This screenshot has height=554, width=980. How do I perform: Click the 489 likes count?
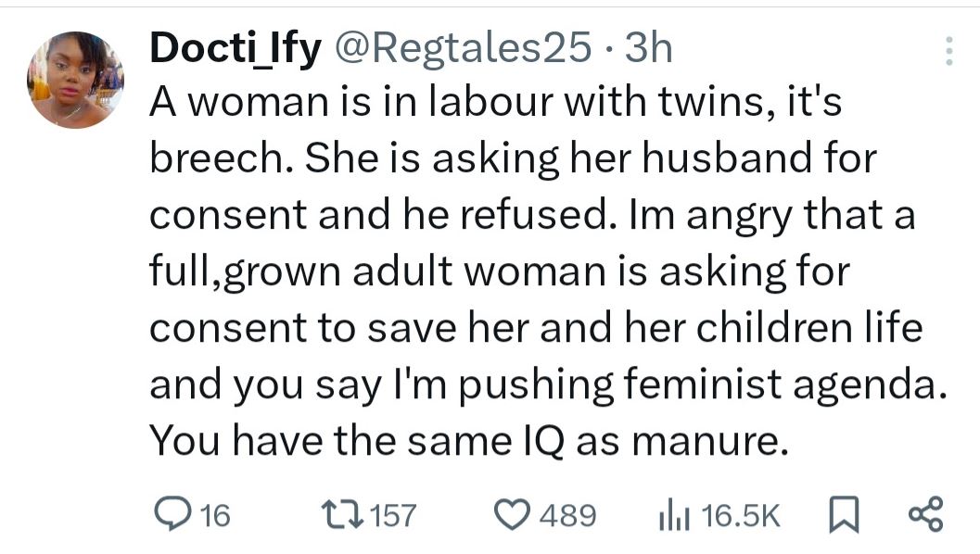click(x=566, y=515)
